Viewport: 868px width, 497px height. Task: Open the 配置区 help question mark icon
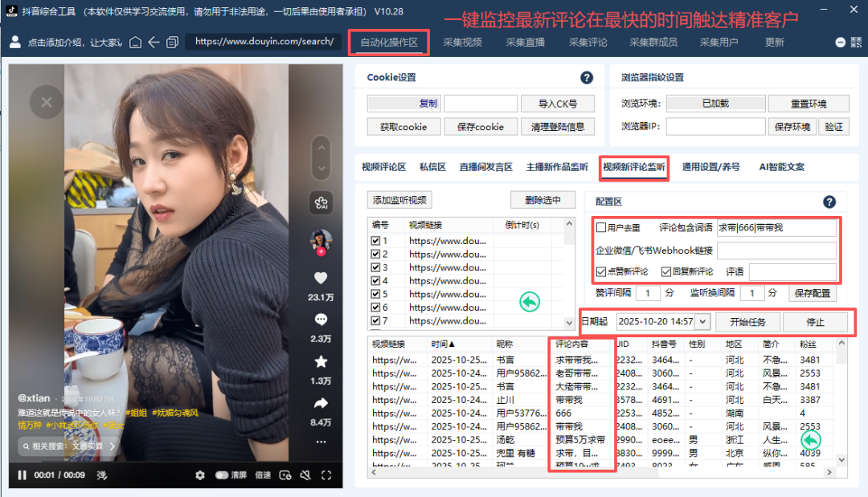click(x=829, y=202)
